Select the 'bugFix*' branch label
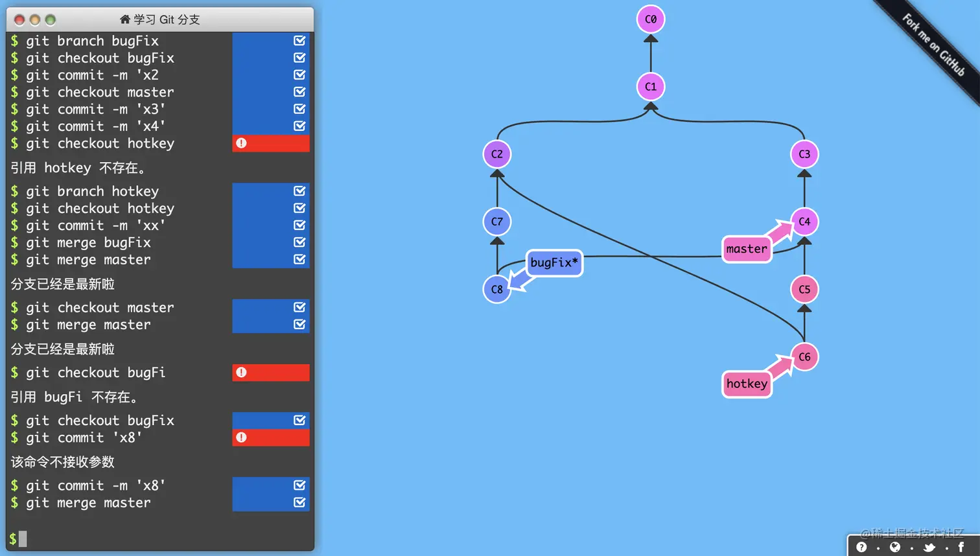The image size is (980, 556). coord(554,263)
